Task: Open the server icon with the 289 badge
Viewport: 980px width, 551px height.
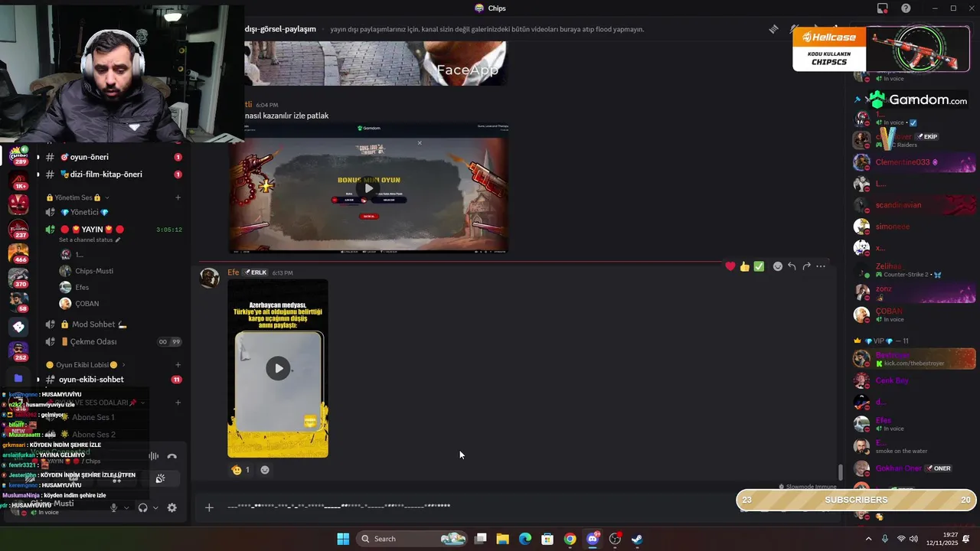Action: pos(18,155)
